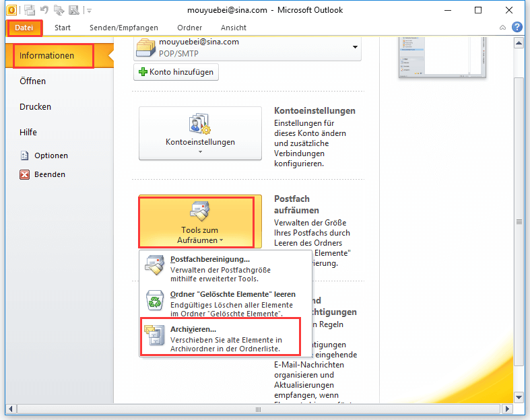Open the Ordner ribbon tab

[190, 28]
